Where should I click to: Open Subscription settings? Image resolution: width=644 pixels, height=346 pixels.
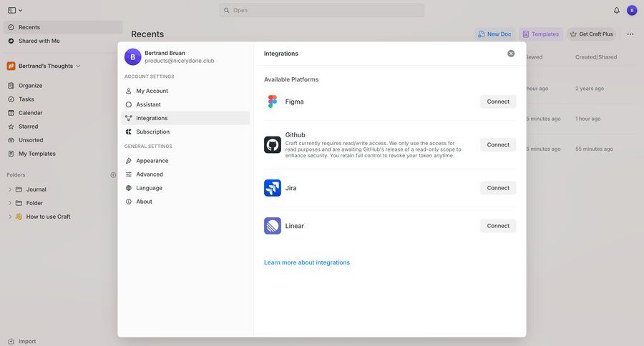(x=185, y=132)
